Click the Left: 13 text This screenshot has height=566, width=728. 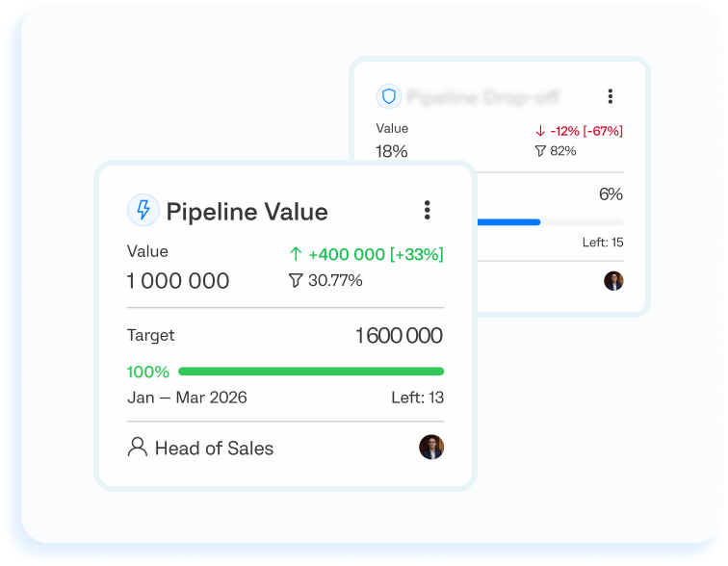[417, 398]
